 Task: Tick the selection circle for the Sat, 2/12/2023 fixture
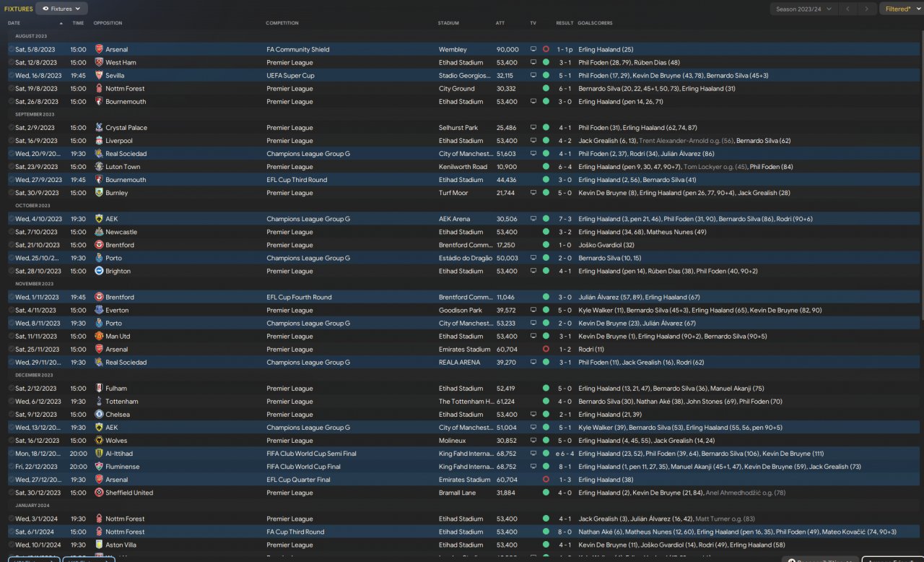click(x=11, y=388)
